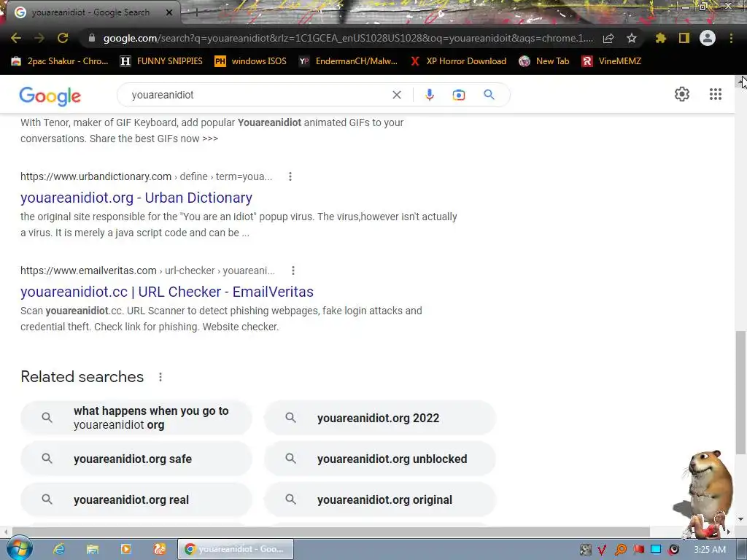747x560 pixels.
Task: Launch Windows Media Player from the taskbar
Action: click(x=125, y=549)
